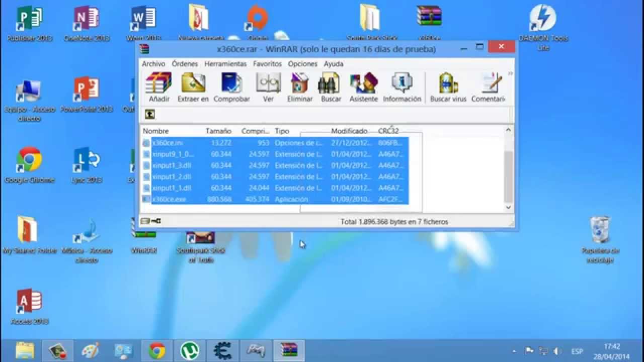Open the Favoritos menu

point(267,64)
